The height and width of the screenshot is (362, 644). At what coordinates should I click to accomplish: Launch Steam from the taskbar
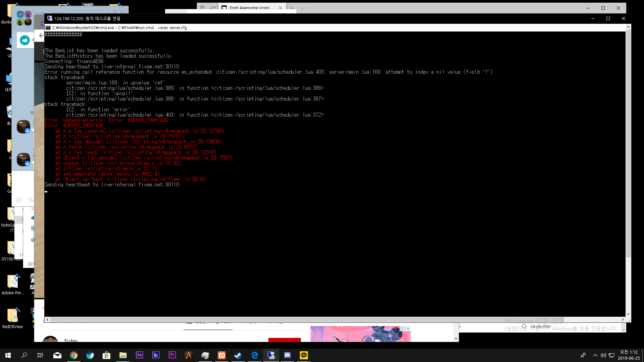238,355
